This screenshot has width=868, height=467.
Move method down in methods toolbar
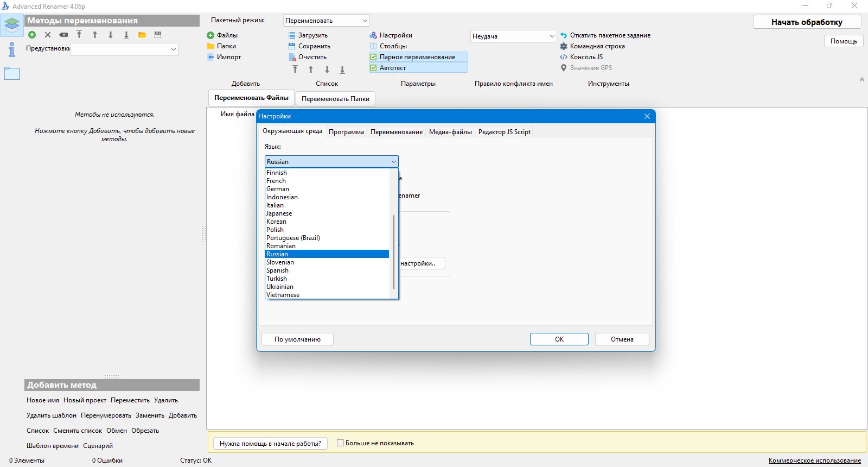pos(111,35)
